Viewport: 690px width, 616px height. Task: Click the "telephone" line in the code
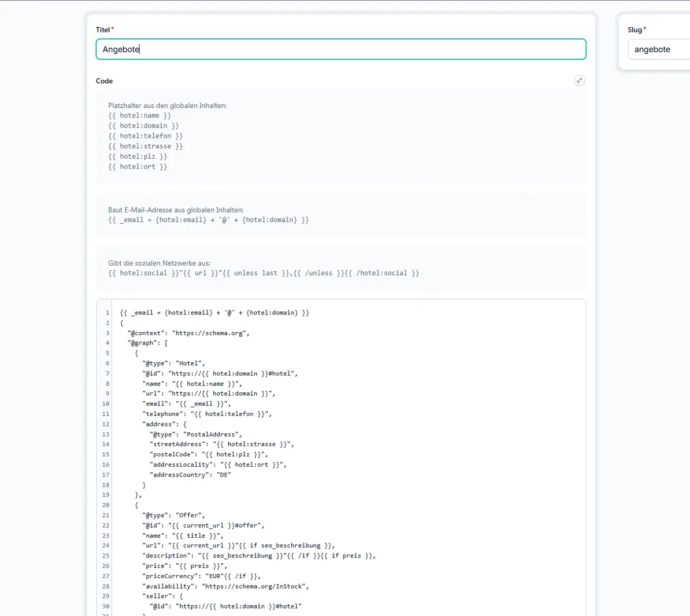(x=207, y=414)
